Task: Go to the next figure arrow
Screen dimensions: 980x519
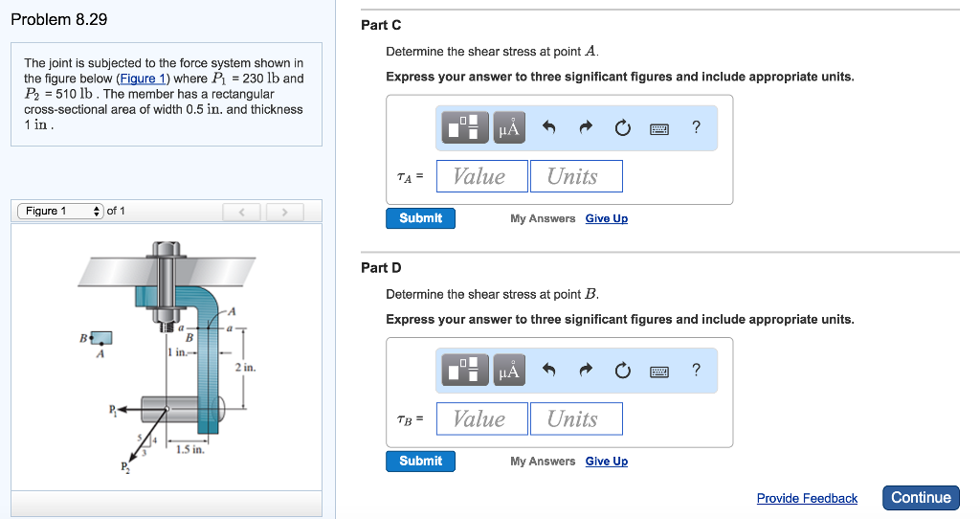Action: click(285, 212)
